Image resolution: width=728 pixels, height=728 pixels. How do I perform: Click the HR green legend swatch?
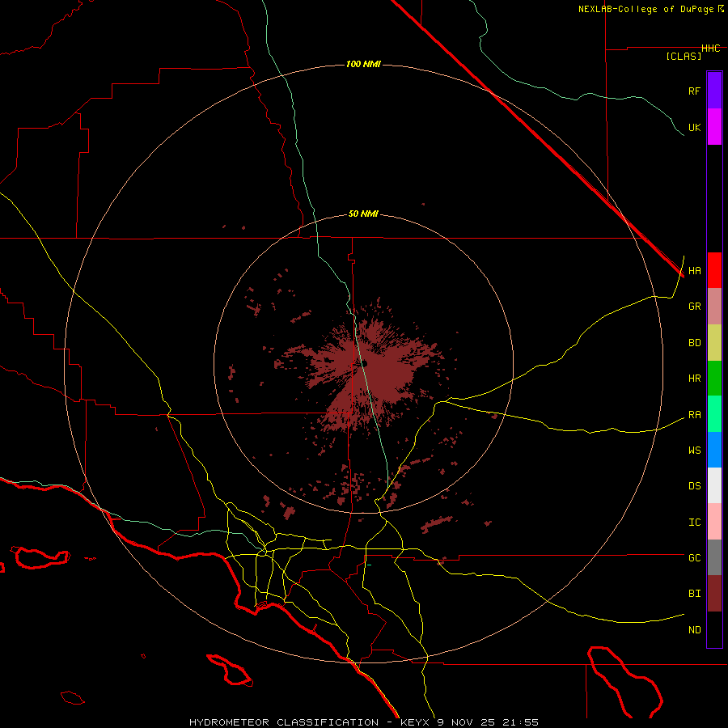(x=714, y=378)
